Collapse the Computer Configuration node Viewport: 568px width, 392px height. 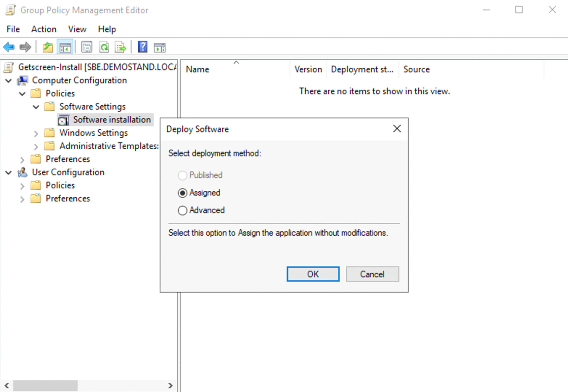9,81
